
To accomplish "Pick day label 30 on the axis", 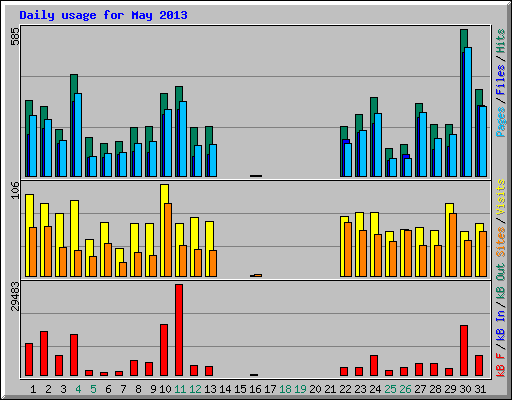I will (465, 389).
